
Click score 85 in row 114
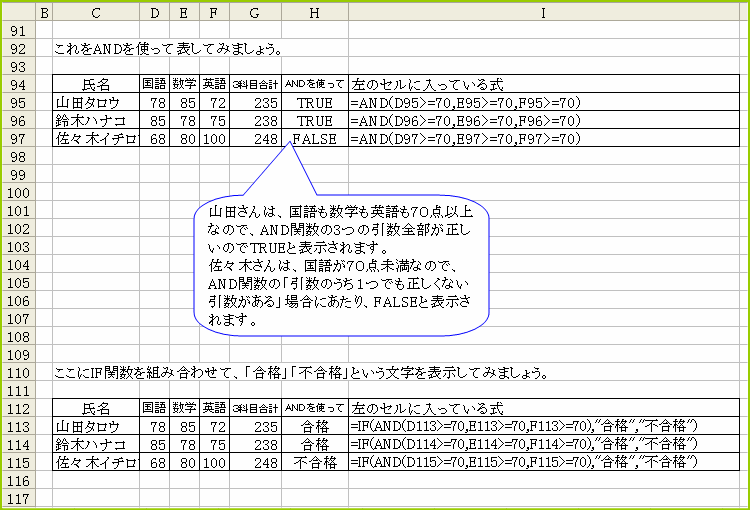tap(154, 444)
